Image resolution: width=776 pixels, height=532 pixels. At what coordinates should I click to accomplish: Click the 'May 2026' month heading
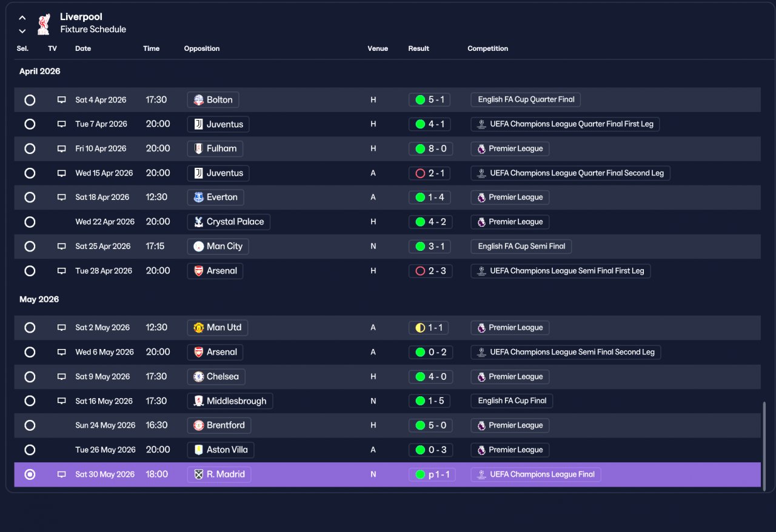(39, 299)
